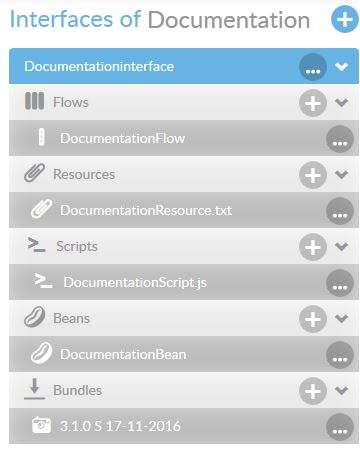Select the DocumentationScript.js item
360x452 pixels.
click(x=184, y=282)
